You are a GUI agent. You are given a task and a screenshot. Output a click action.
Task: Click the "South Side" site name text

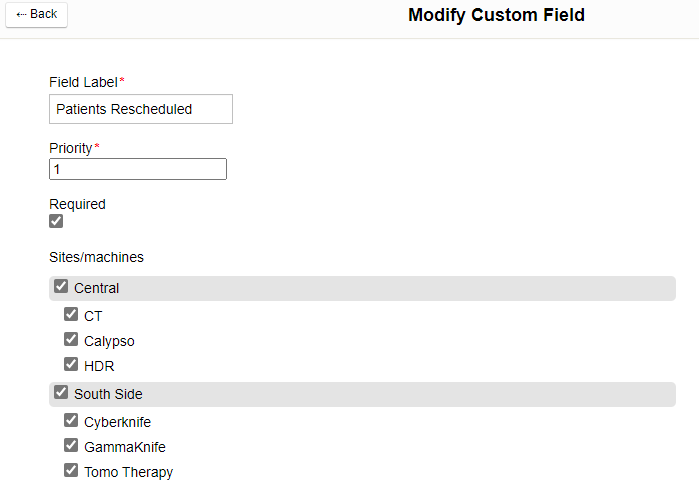(x=108, y=394)
